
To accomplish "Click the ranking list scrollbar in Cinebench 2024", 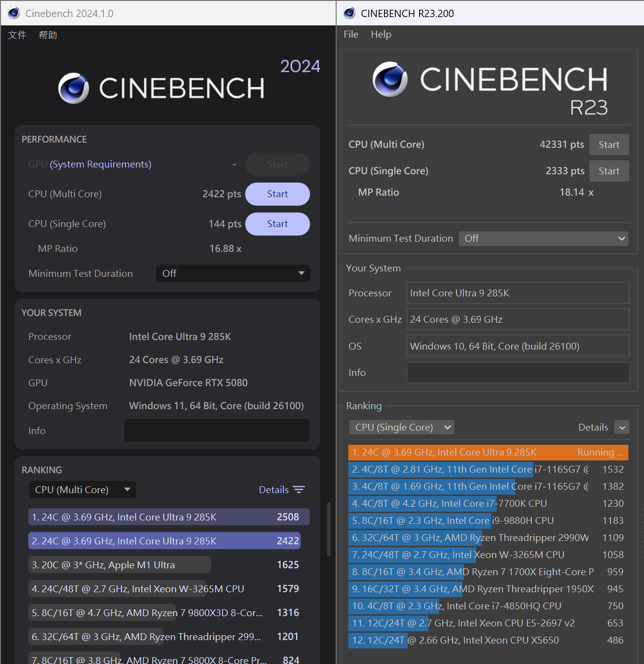I will click(329, 530).
